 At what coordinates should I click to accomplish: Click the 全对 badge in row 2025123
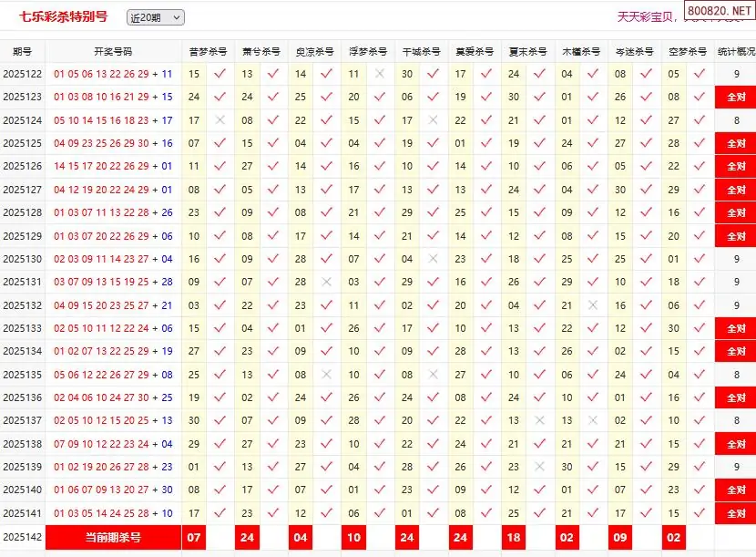tap(736, 97)
